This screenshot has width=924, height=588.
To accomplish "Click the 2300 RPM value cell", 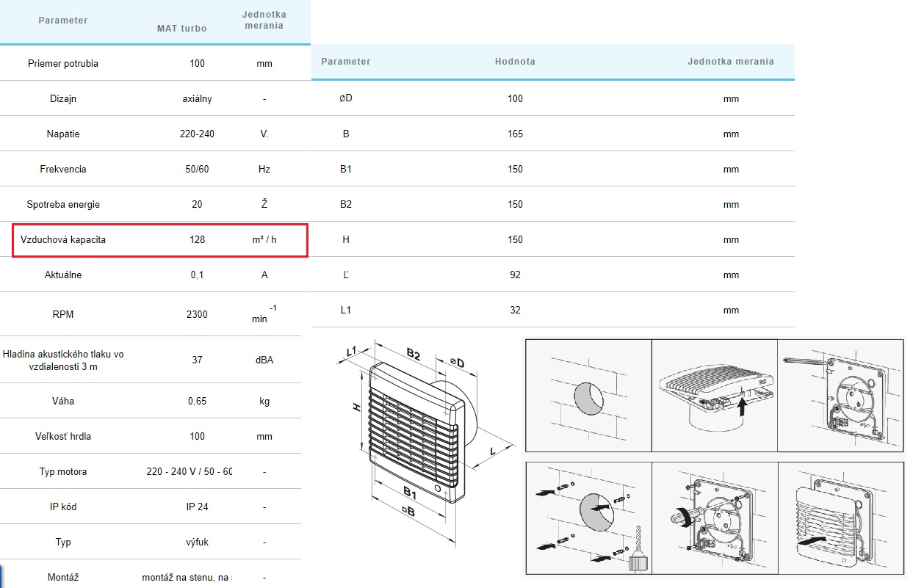I will [x=197, y=315].
